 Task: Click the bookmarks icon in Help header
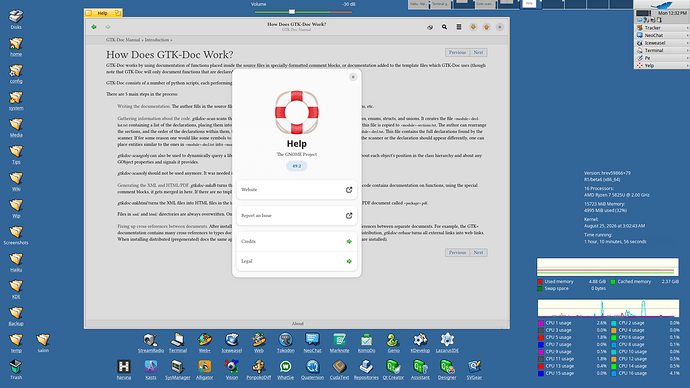click(x=430, y=27)
